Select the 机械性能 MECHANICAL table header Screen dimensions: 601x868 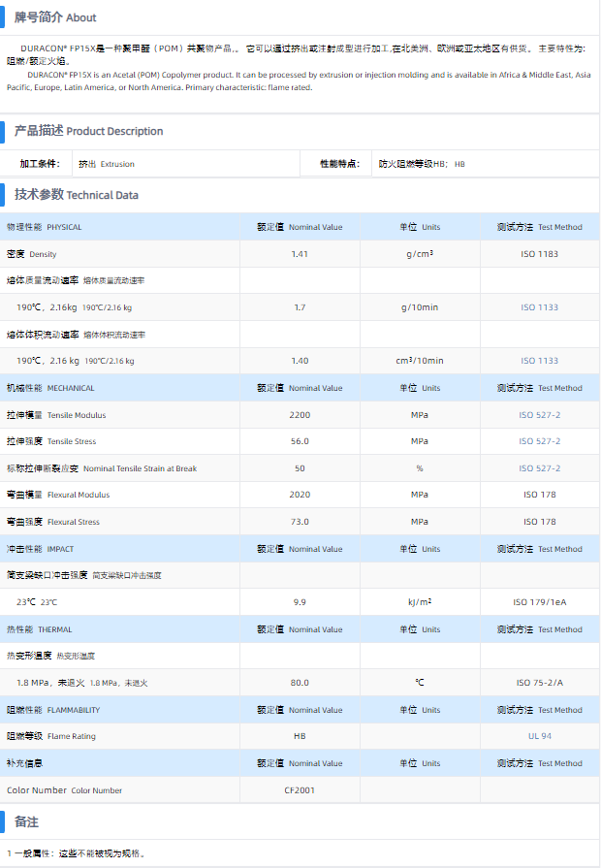50,388
